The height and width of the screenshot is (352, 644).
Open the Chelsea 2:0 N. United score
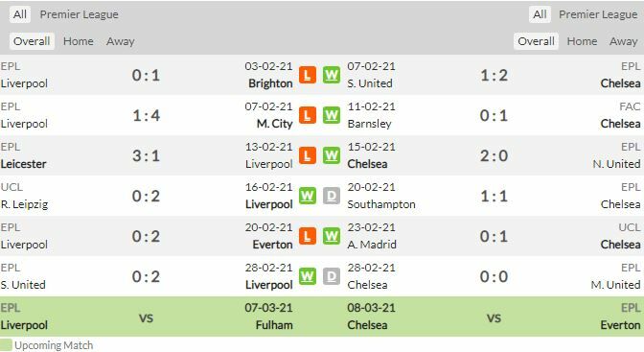[x=494, y=155]
